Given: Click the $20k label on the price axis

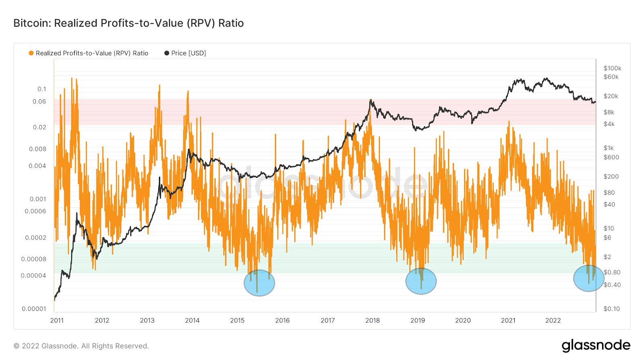Looking at the screenshot, I should pyautogui.click(x=611, y=96).
